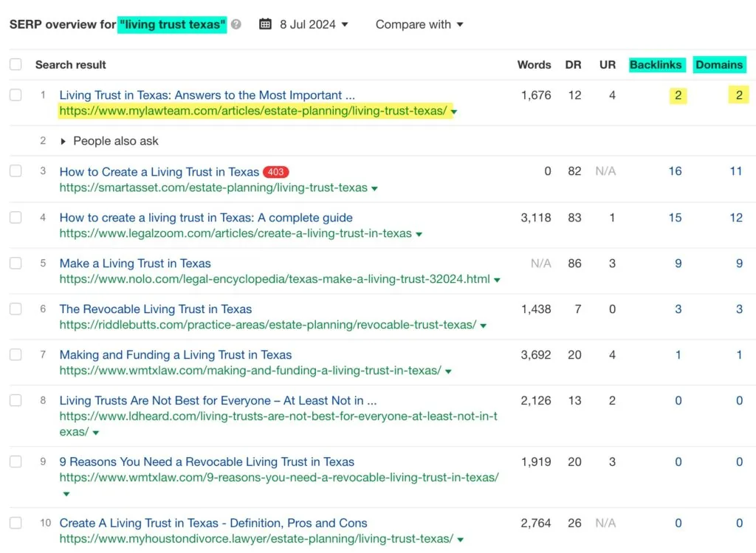
Task: Click the caret after the legalzoom.com URL
Action: pyautogui.click(x=419, y=234)
